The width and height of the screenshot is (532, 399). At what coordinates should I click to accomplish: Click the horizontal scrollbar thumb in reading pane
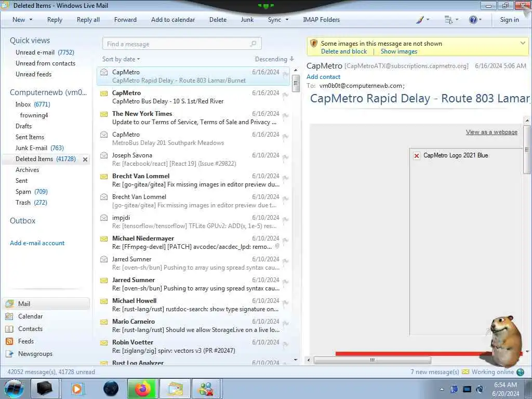[x=372, y=360]
